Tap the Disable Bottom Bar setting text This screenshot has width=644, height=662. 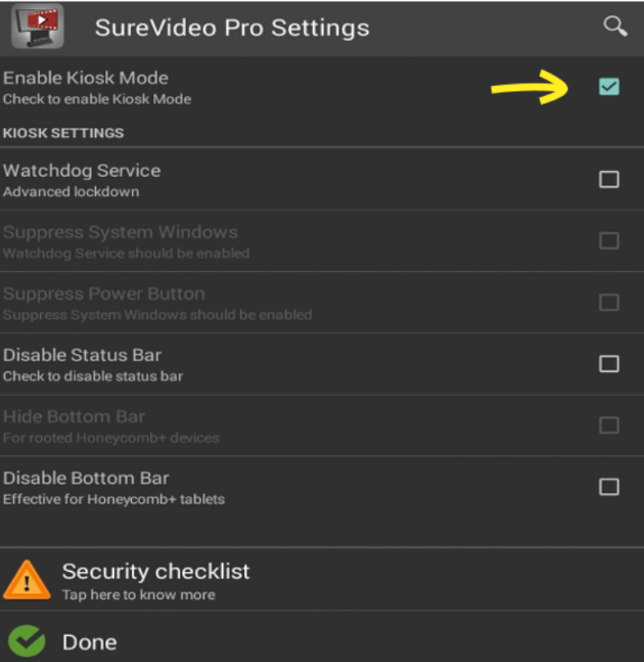[86, 478]
